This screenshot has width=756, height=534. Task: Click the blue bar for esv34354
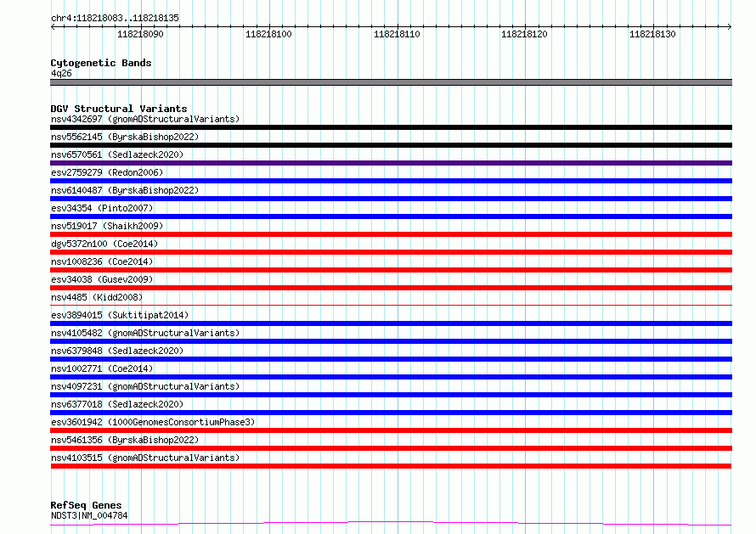[391, 216]
